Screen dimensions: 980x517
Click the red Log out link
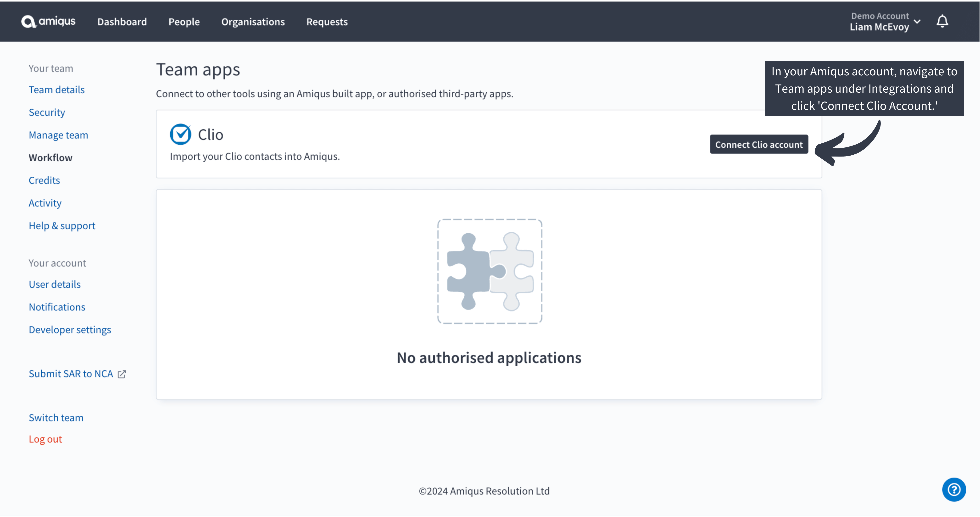(x=45, y=439)
